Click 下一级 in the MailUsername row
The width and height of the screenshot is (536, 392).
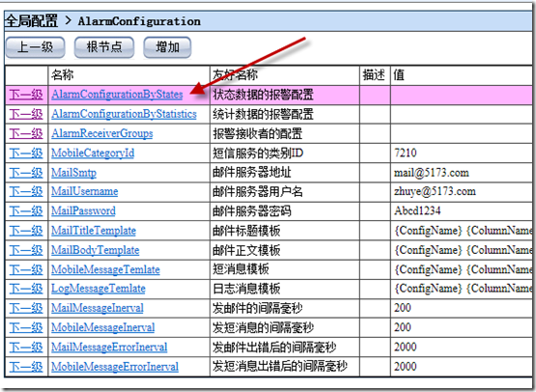click(26, 191)
